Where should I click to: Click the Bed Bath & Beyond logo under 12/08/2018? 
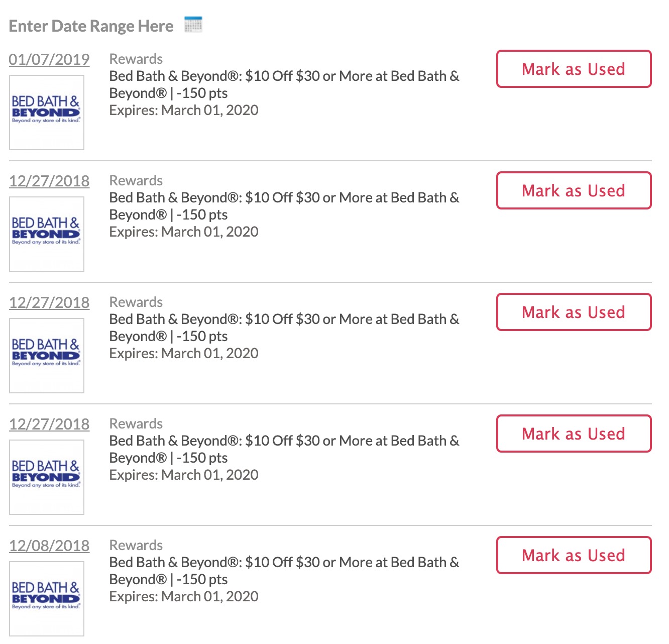[47, 599]
